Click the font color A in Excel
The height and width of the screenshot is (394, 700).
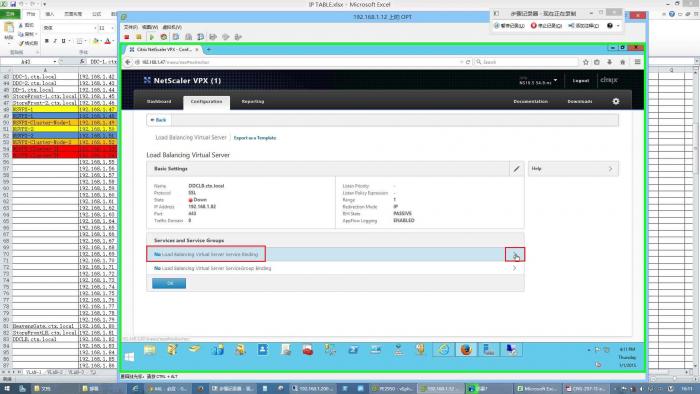click(108, 41)
